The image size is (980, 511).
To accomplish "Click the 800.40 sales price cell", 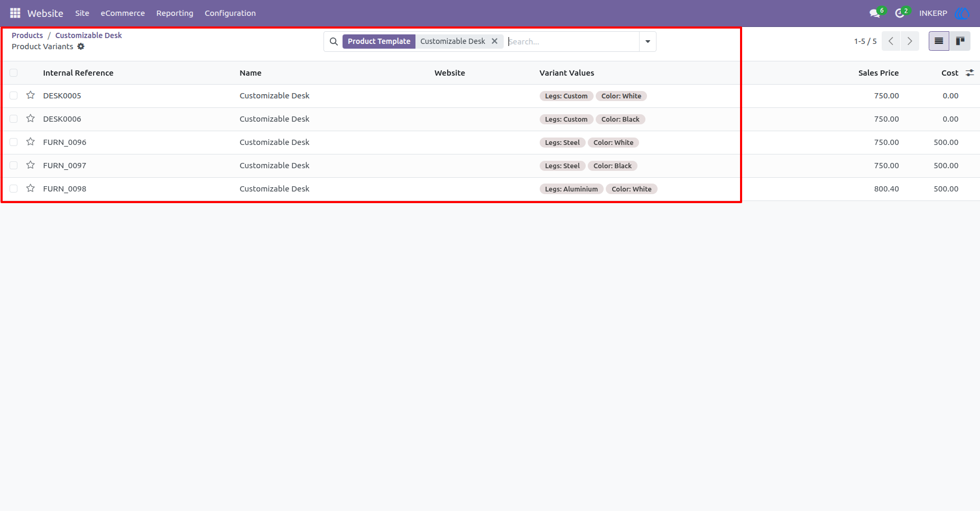I will [886, 189].
